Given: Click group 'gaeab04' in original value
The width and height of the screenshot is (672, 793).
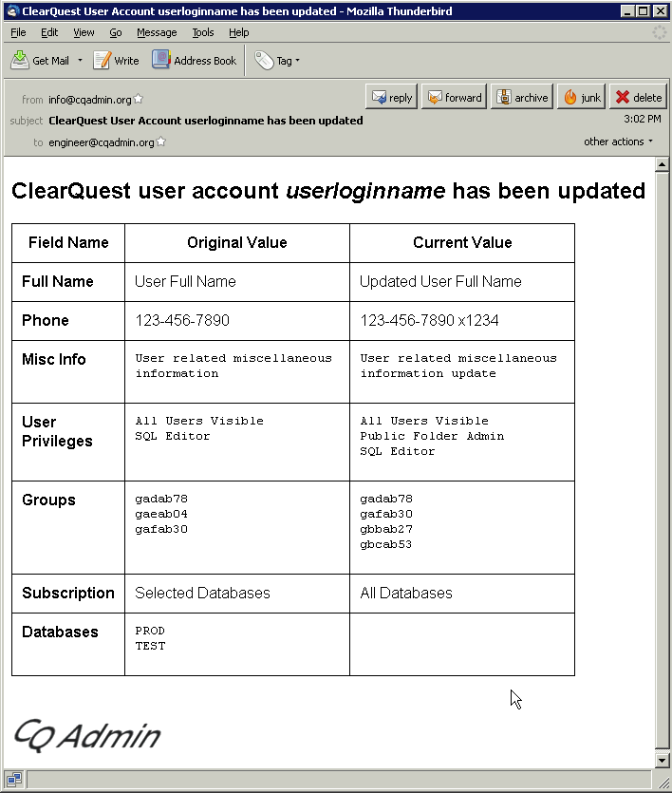Looking at the screenshot, I should (161, 514).
